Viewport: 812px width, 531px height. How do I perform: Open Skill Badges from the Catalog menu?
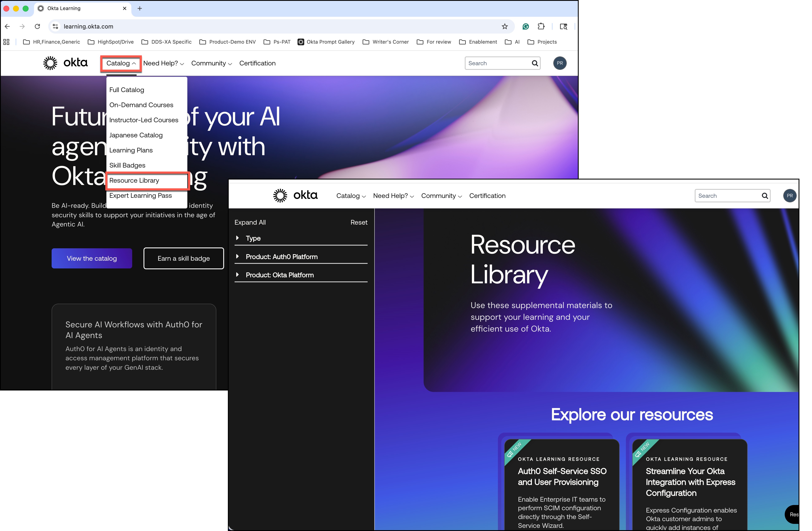127,165
